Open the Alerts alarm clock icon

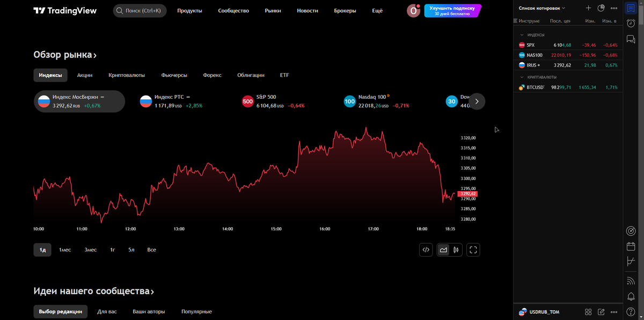631,23
